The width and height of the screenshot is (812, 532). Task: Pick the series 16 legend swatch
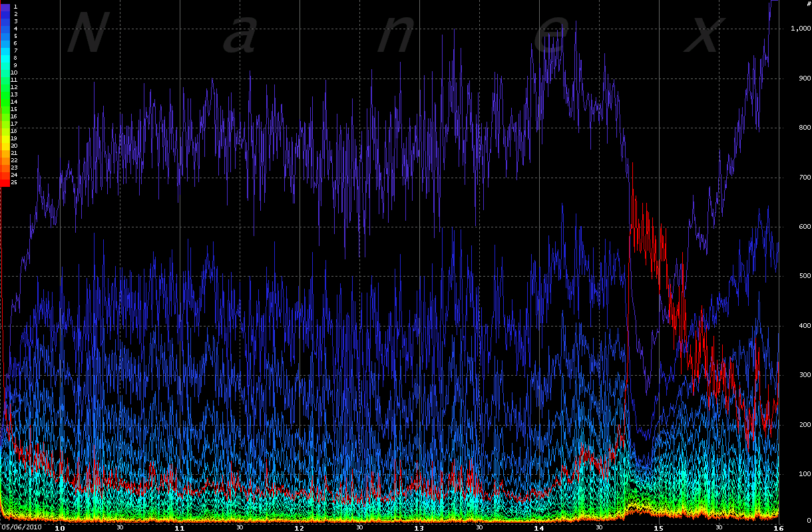click(x=5, y=116)
